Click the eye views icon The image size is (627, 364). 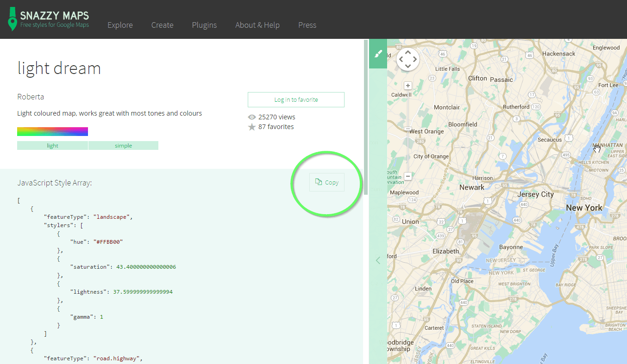coord(252,117)
